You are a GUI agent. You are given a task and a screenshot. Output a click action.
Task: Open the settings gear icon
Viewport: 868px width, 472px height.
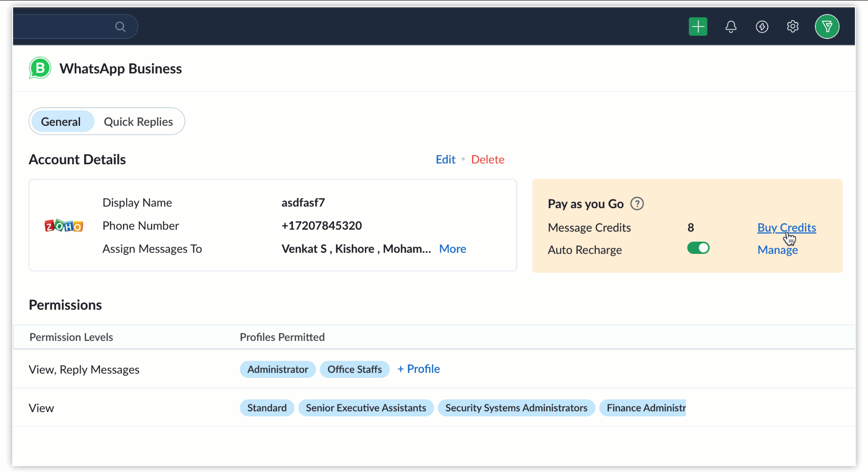(793, 27)
